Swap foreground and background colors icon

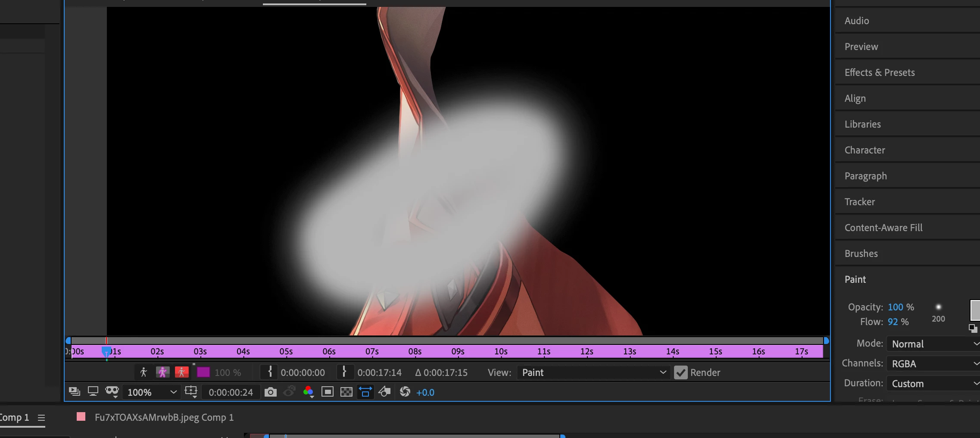pos(973,328)
